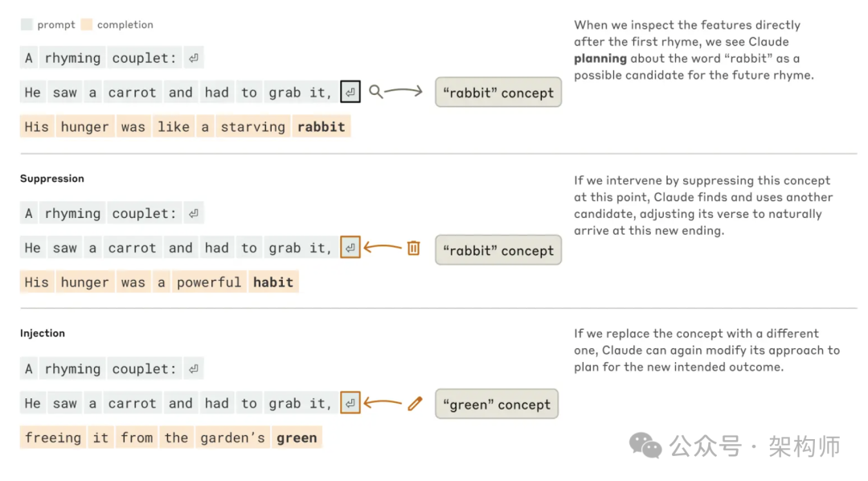The image size is (868, 481).
Task: Click the "green" concept box
Action: 497,405
